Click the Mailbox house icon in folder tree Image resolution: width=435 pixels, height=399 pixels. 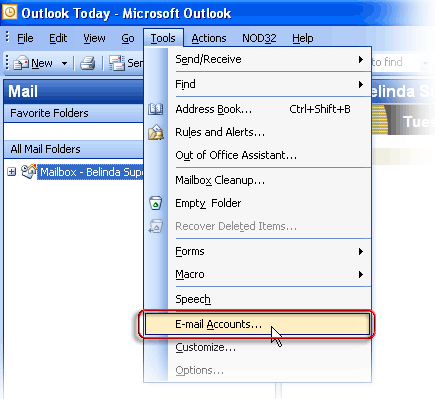[29, 171]
